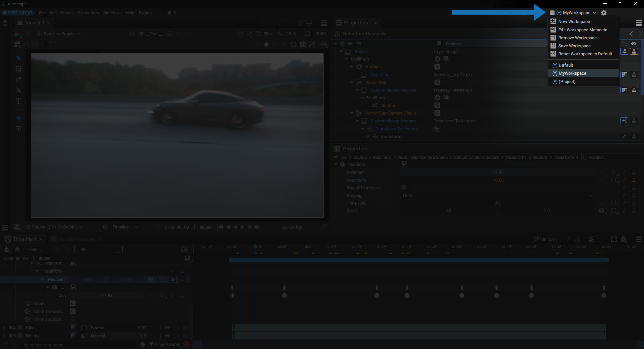Screen dimensions: 644x349
Task: Select the pen drawing tool in viewer
Action: coord(19,90)
